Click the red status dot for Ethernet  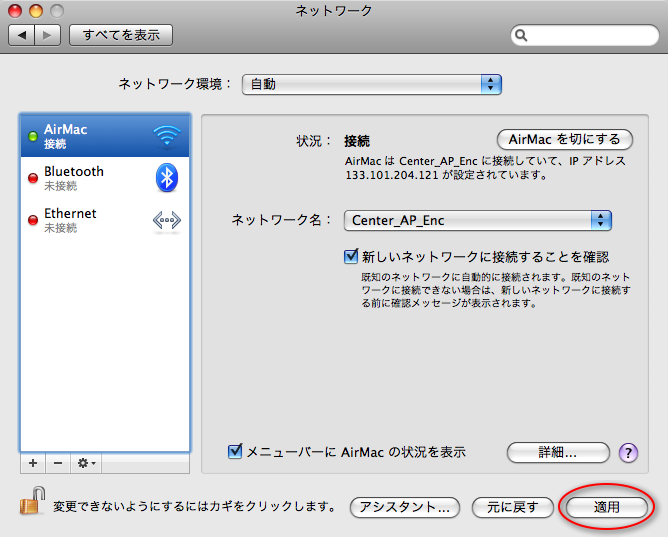(33, 220)
